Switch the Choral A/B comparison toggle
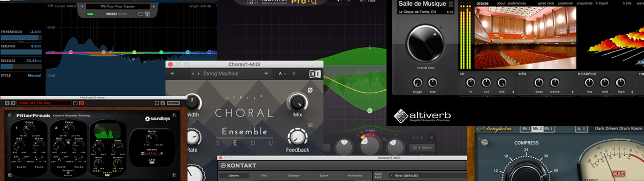This screenshot has width=644, height=181. [x=287, y=74]
